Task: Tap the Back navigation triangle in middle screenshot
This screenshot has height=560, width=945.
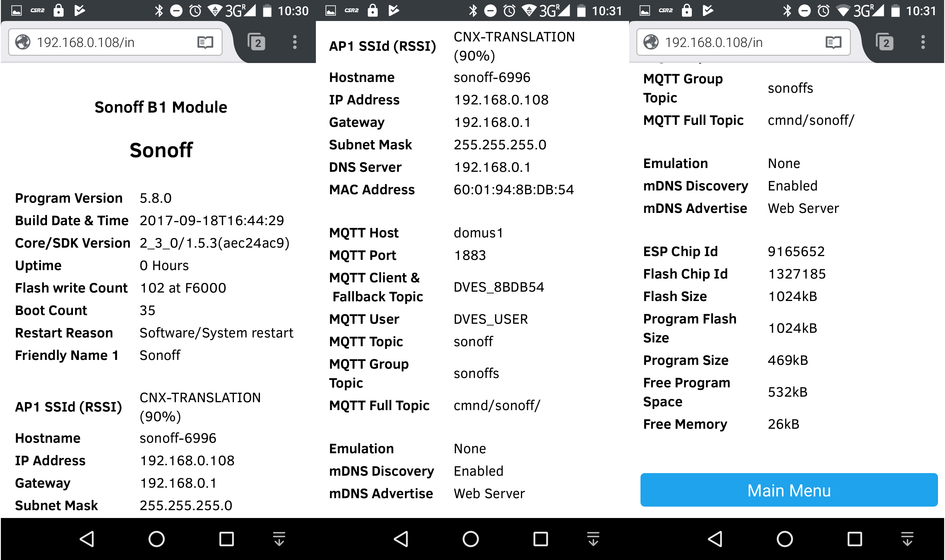Action: point(401,539)
